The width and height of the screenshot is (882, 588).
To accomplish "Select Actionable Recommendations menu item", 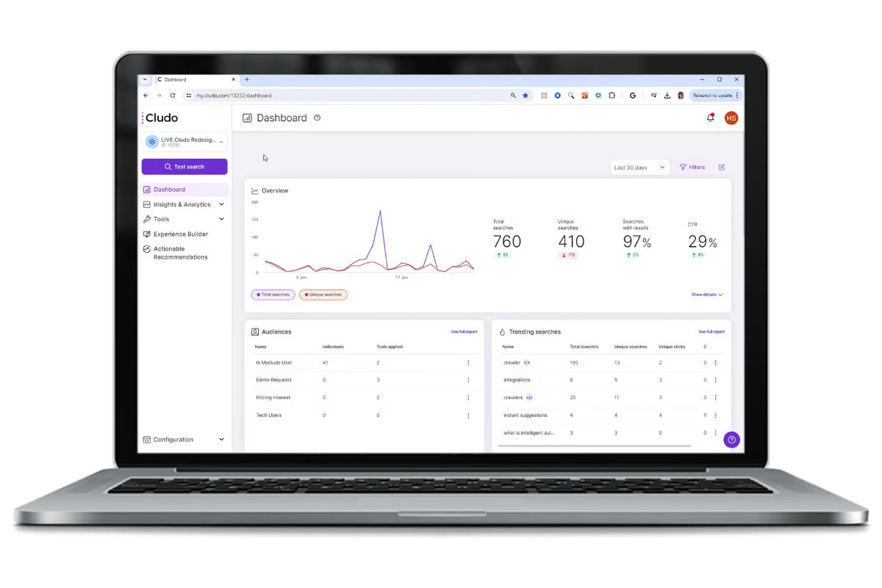I will pos(180,253).
